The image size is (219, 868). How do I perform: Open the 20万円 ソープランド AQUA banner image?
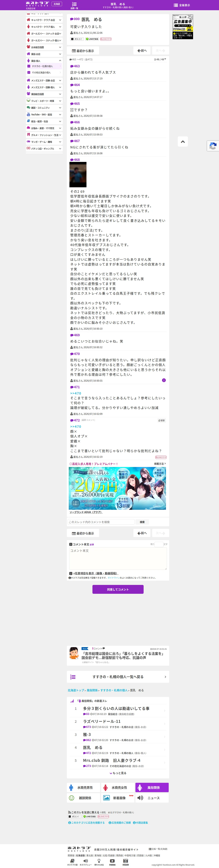pyautogui.click(x=117, y=488)
